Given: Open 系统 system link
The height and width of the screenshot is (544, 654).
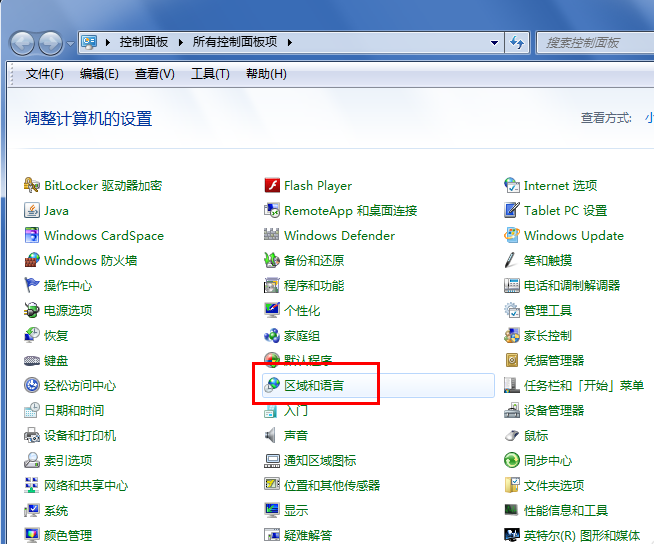Looking at the screenshot, I should click(56, 511).
